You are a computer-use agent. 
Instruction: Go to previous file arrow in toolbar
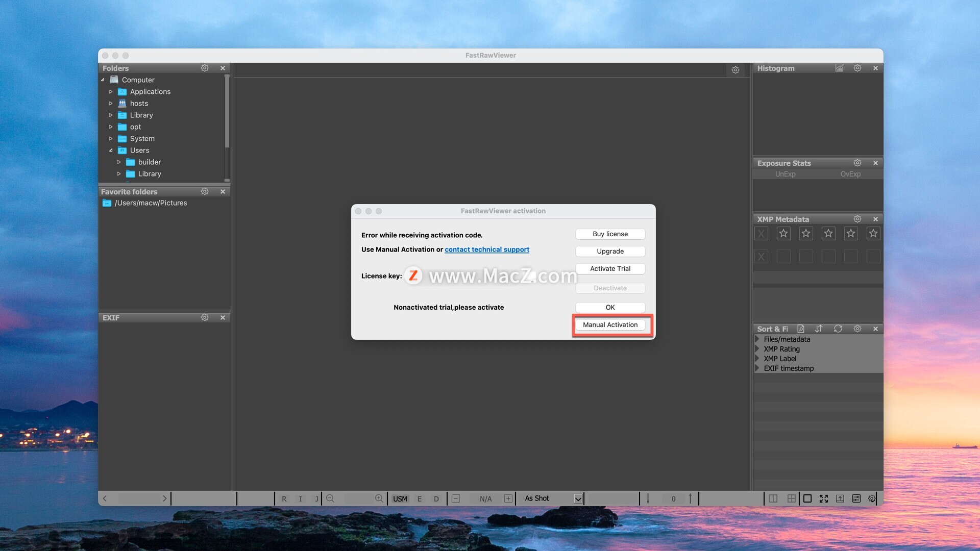click(x=105, y=498)
